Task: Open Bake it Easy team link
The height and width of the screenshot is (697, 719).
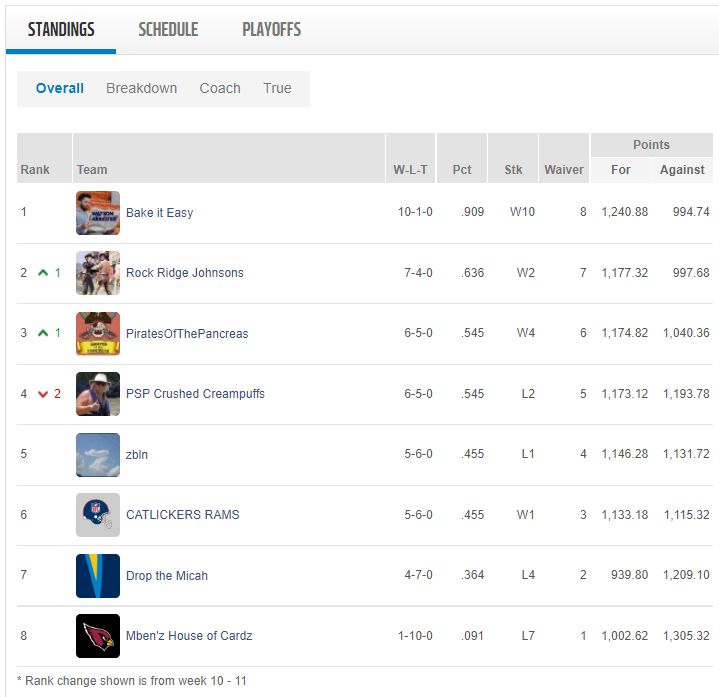Action: [159, 213]
